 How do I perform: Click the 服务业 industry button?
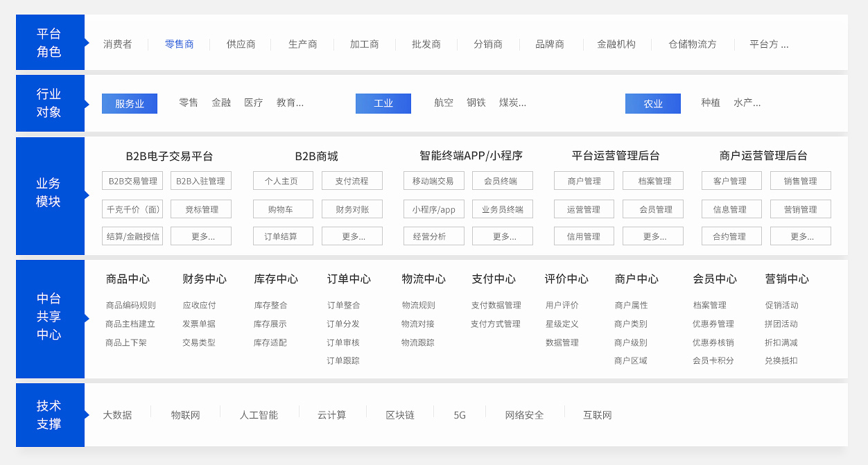pyautogui.click(x=130, y=104)
